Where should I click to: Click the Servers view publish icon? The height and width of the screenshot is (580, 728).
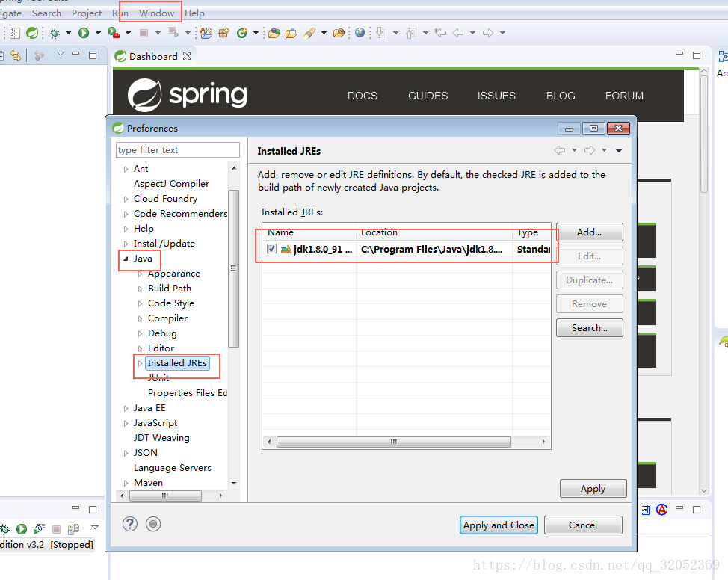pos(73,529)
